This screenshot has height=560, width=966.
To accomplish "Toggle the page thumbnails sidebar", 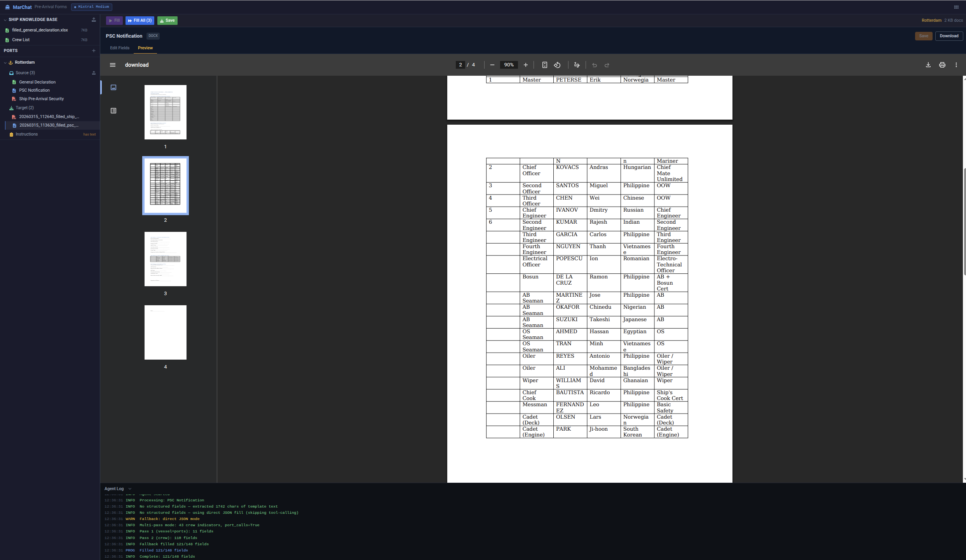I will tap(113, 65).
